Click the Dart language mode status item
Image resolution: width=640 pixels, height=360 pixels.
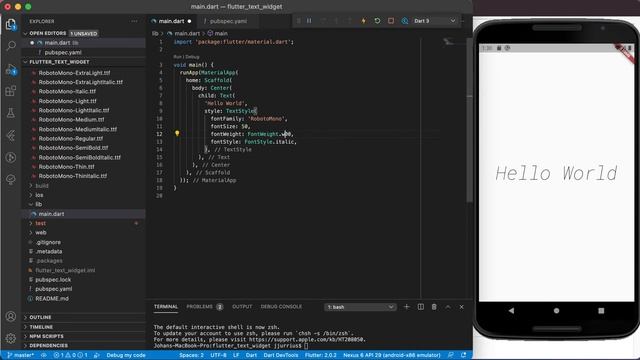point(251,355)
